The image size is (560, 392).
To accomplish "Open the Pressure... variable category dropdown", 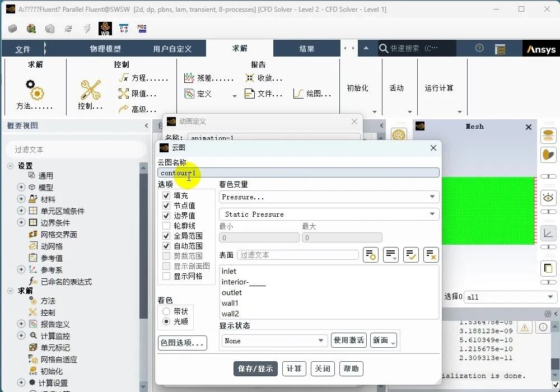I will 329,197.
